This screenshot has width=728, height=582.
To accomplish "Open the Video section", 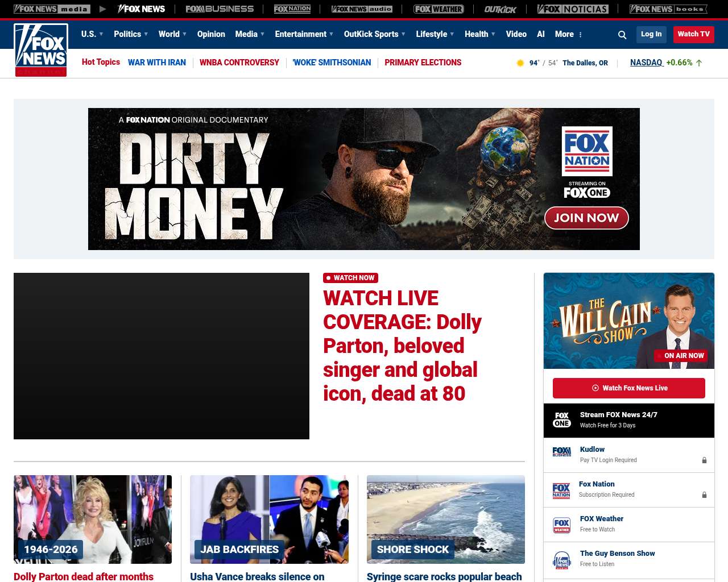I will 516,34.
